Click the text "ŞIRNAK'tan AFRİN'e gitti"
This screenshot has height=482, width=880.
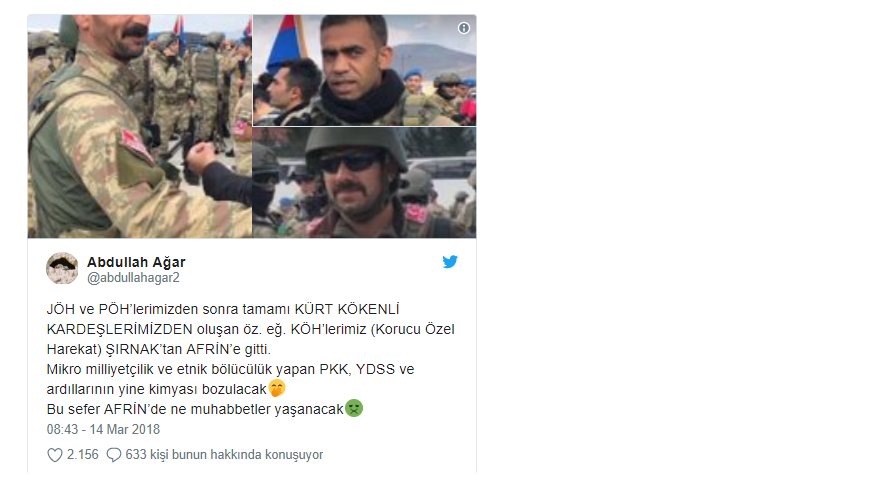[x=188, y=349]
